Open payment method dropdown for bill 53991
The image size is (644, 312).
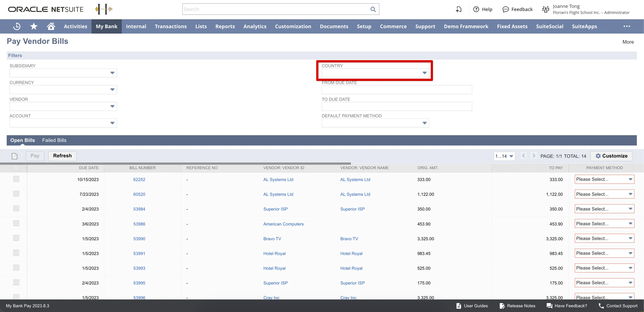point(604,253)
